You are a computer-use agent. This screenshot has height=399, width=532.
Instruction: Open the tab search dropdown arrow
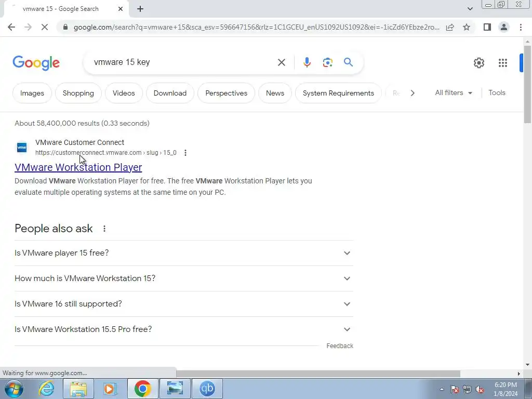tap(470, 9)
